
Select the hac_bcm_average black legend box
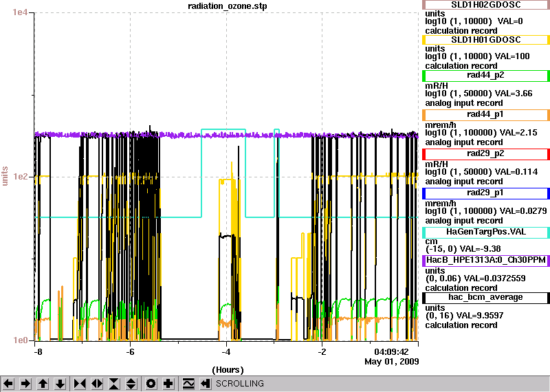486,298
